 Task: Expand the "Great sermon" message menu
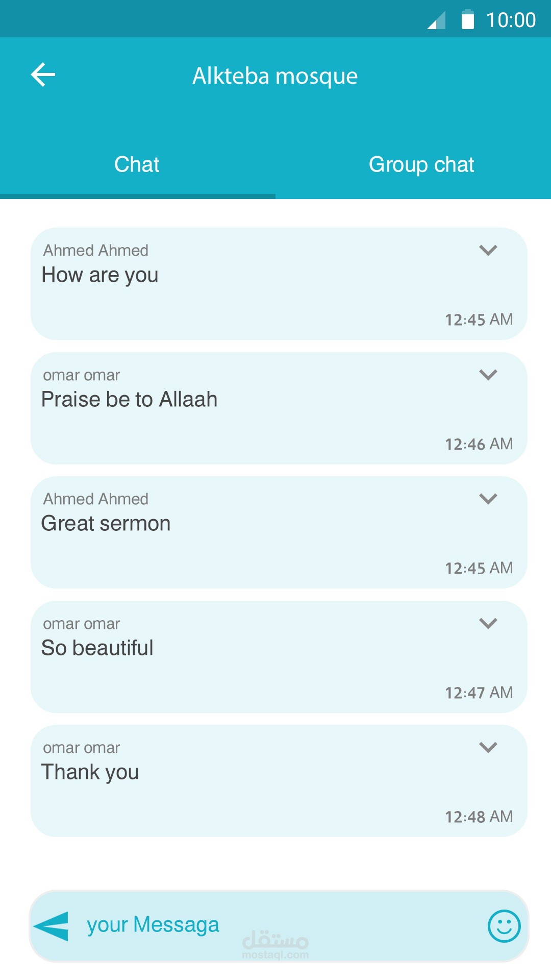point(488,499)
